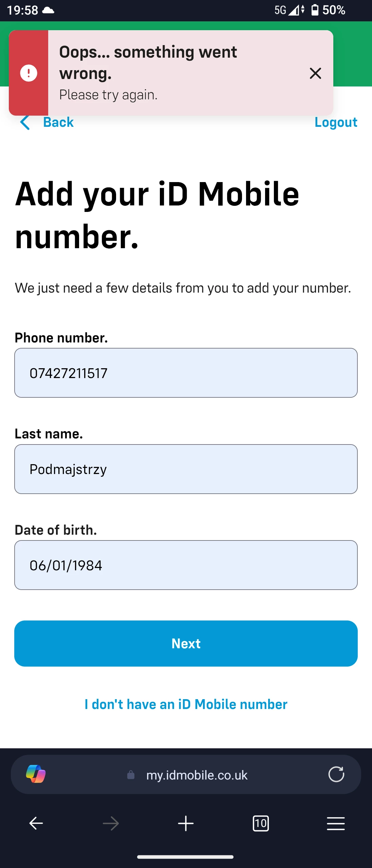Viewport: 372px width, 868px height.
Task: Open the browser hamburger menu
Action: click(336, 824)
